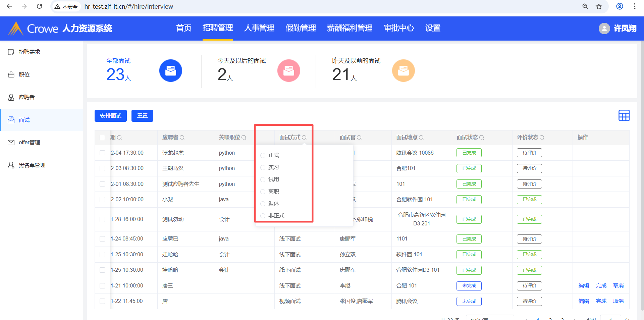Click search icon beside 应聘者 column header
644x320 pixels.
tap(182, 138)
